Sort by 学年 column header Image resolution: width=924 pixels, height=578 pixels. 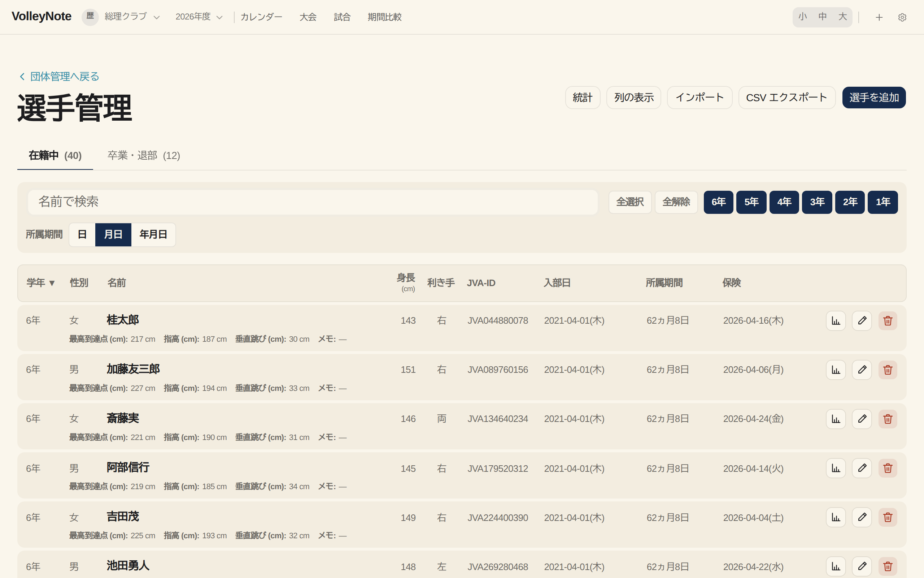pos(41,283)
